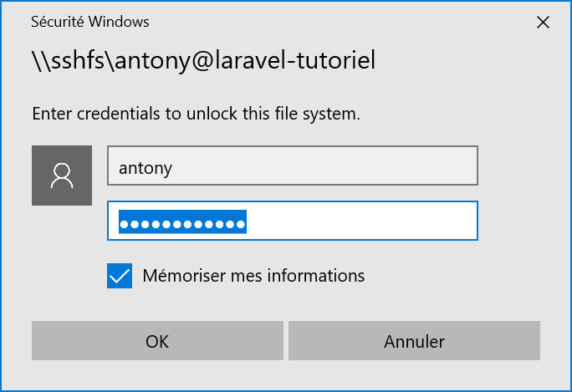Uncheck the Mémoriser mes informations checkbox

click(x=120, y=276)
